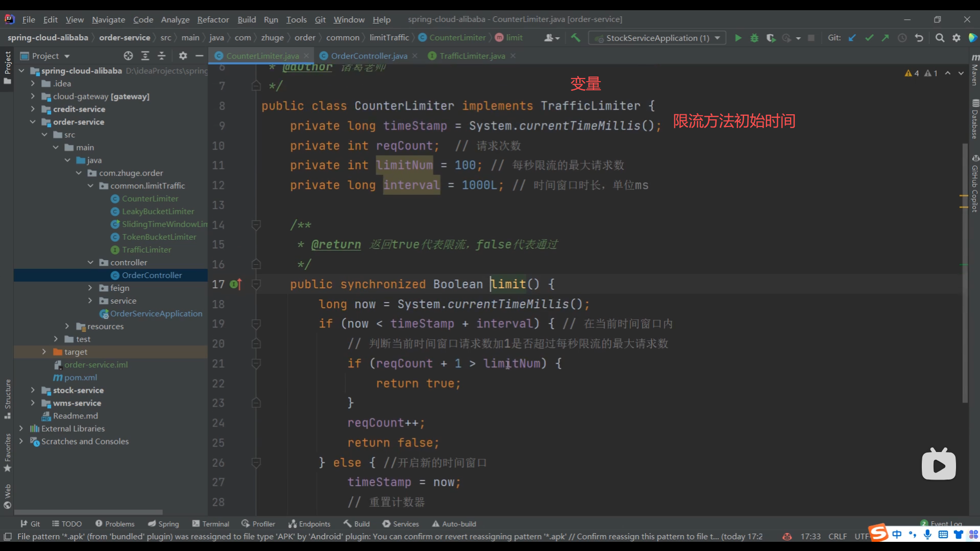
Task: Expand the stock-service module folder
Action: 33,390
